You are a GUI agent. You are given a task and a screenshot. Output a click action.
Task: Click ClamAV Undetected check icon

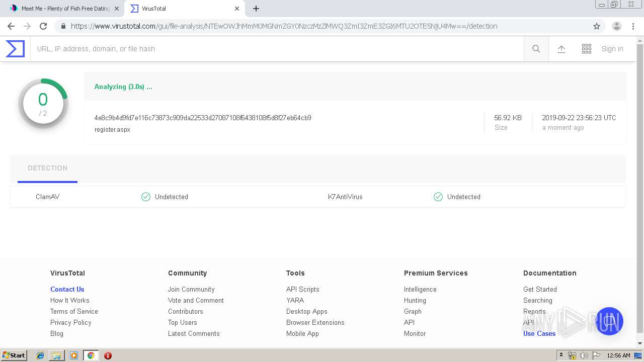146,197
